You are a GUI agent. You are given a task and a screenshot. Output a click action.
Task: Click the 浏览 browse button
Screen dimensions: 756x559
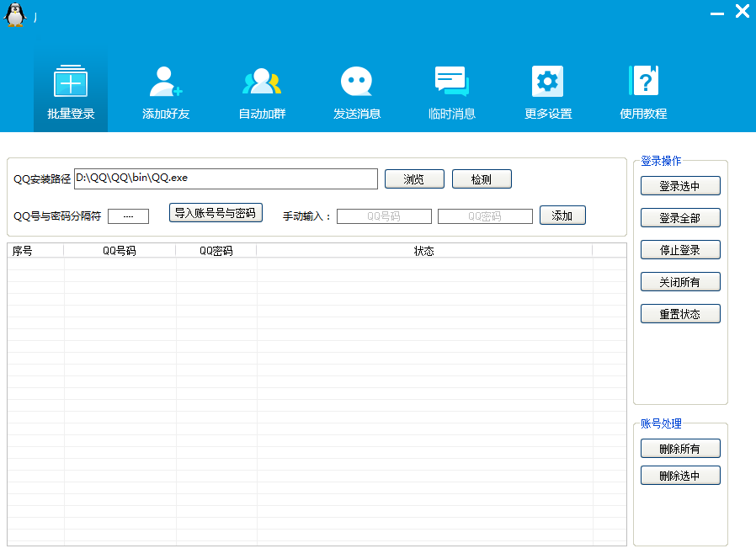coord(414,179)
